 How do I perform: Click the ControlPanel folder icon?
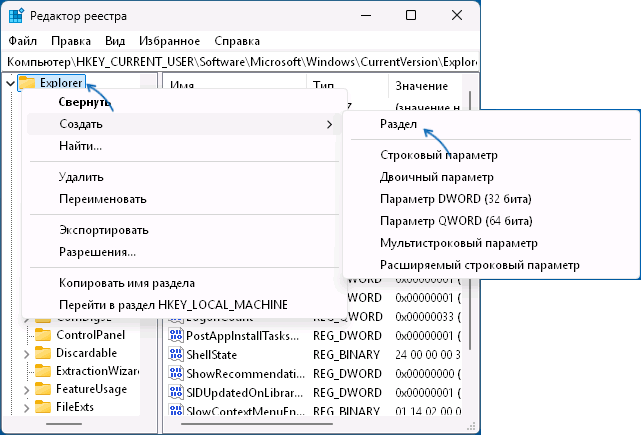43,335
